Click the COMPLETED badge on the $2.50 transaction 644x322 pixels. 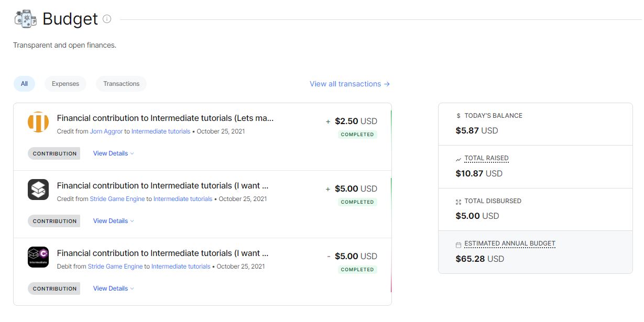(357, 135)
